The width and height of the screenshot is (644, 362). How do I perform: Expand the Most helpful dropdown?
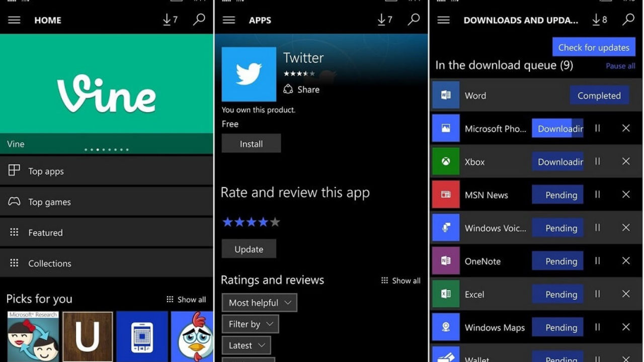click(x=260, y=303)
